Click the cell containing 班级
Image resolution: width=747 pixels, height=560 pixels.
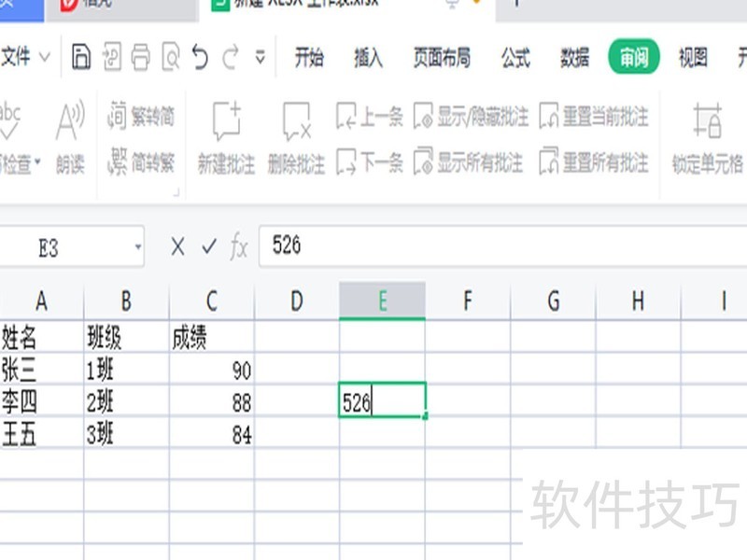126,337
